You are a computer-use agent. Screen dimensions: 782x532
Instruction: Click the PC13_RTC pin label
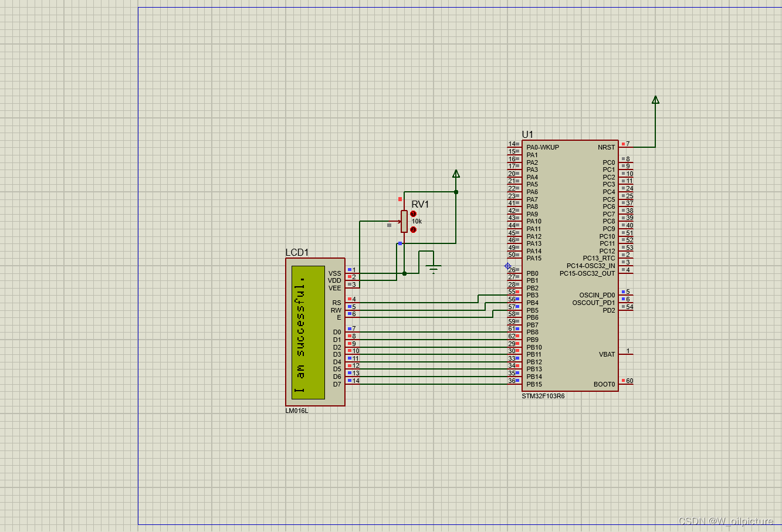point(599,258)
